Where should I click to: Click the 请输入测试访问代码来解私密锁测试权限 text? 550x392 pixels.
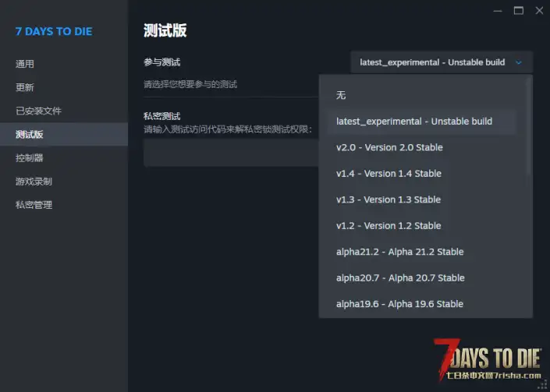(227, 129)
